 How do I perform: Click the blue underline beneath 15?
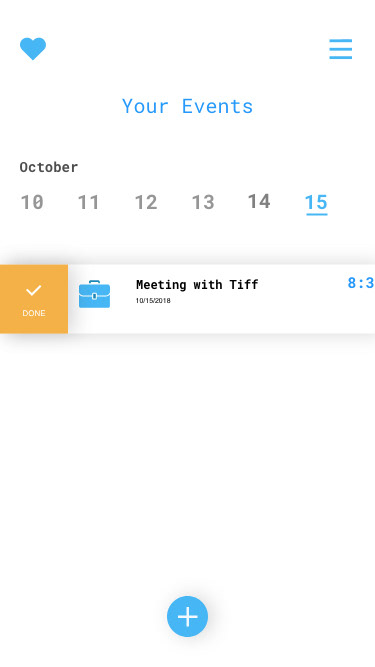pos(317,214)
